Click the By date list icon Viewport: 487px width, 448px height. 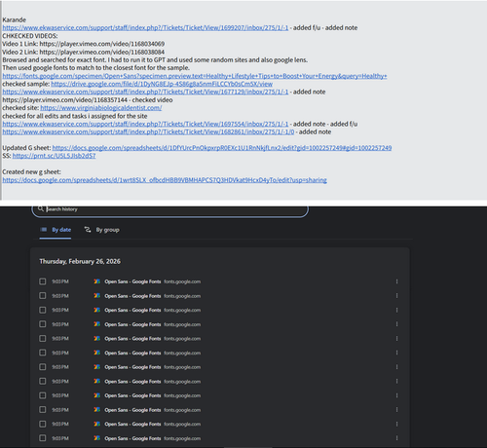(43, 230)
